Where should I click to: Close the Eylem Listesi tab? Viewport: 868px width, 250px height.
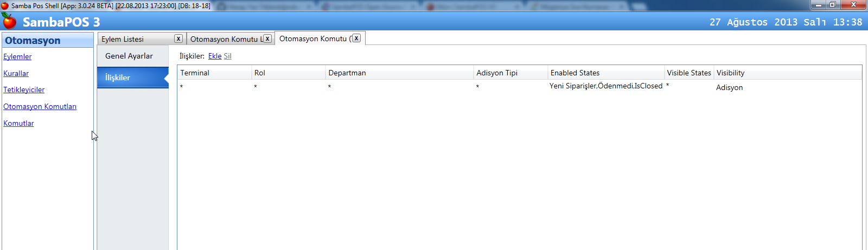pos(178,39)
